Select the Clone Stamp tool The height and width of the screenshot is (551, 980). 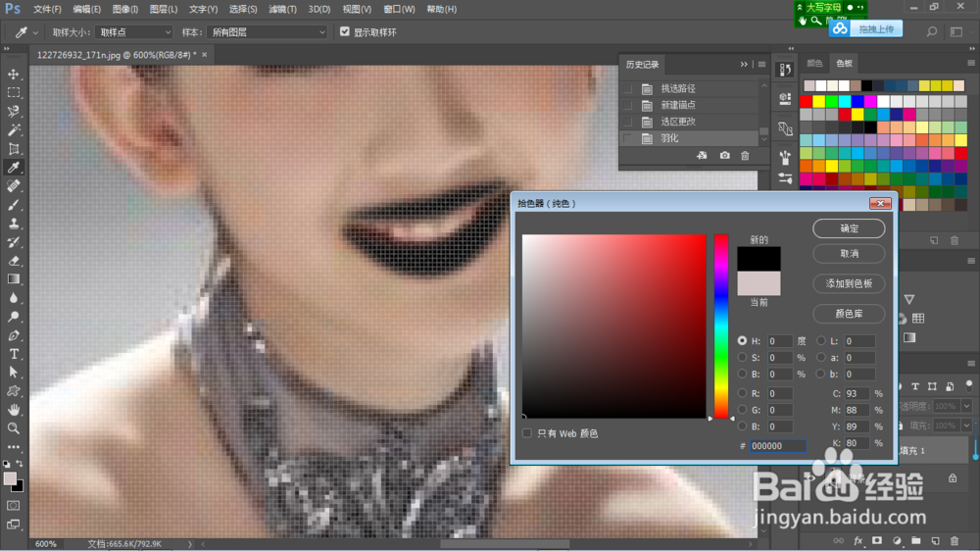(13, 224)
